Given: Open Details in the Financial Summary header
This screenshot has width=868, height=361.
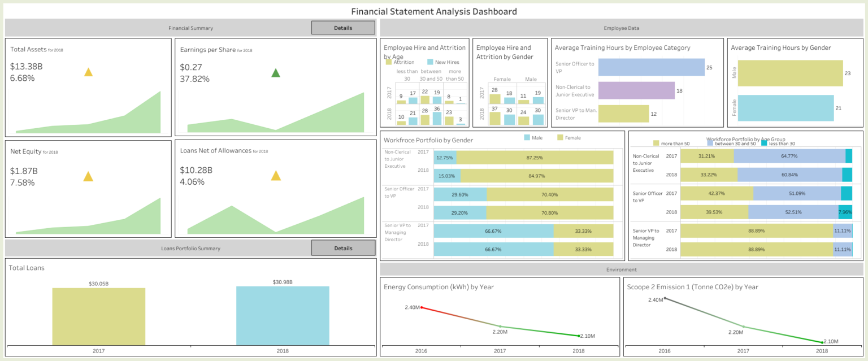Looking at the screenshot, I should click(x=343, y=28).
